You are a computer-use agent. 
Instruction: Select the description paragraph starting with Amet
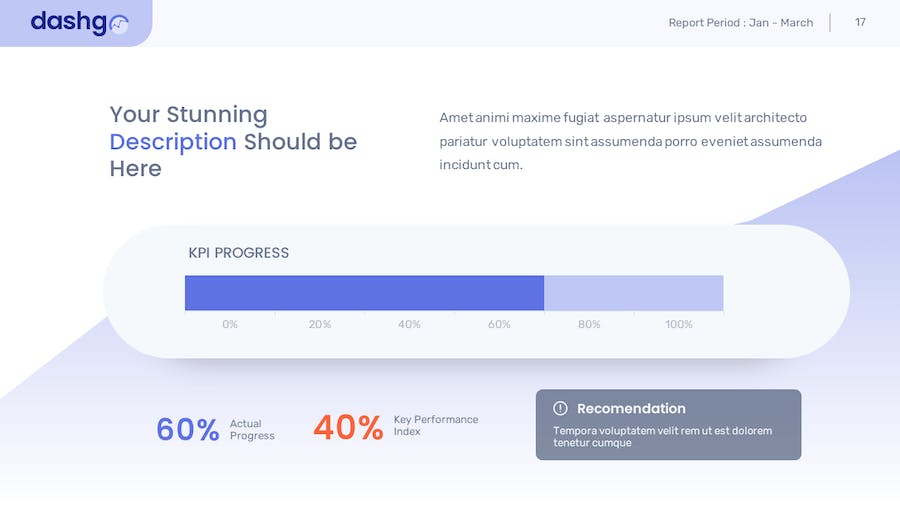pyautogui.click(x=630, y=141)
